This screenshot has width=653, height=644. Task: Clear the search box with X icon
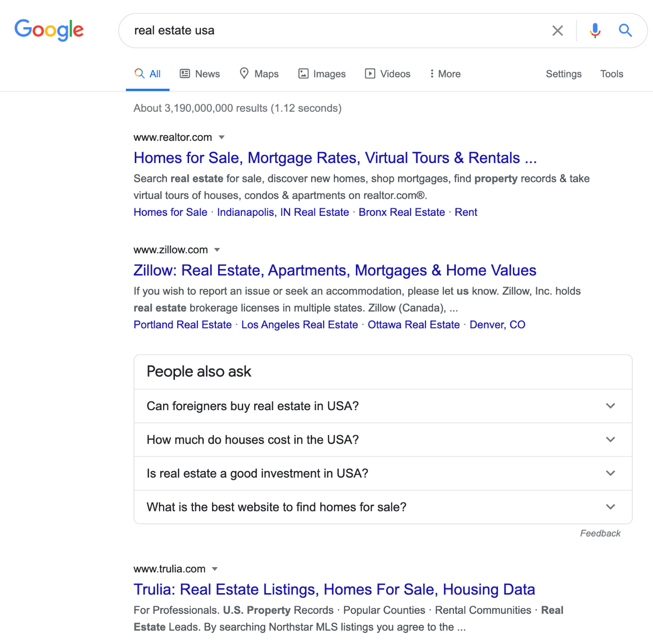[557, 31]
